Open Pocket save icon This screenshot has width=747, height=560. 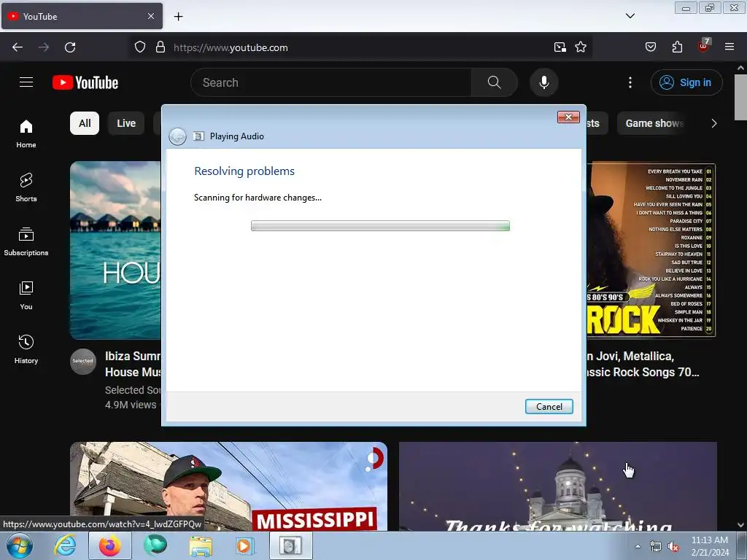pyautogui.click(x=650, y=47)
